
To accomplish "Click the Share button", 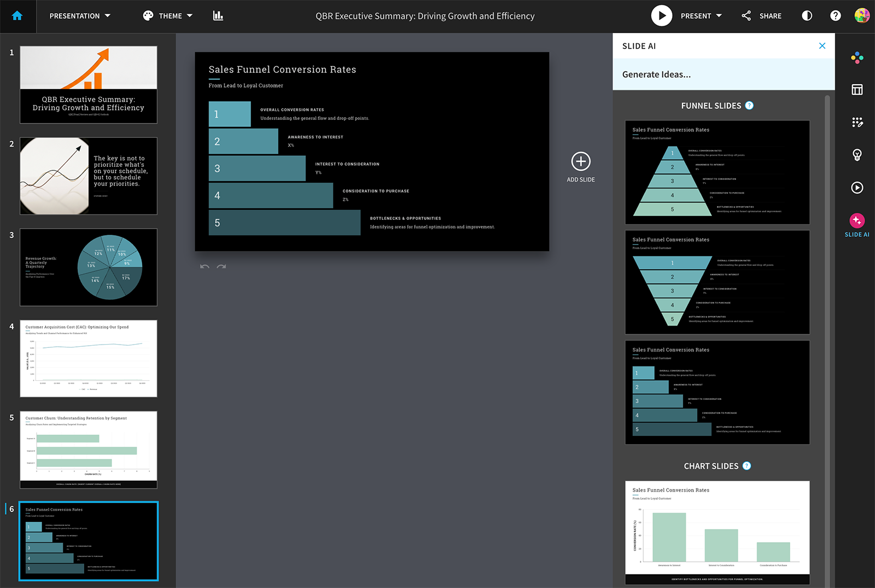I will 761,16.
